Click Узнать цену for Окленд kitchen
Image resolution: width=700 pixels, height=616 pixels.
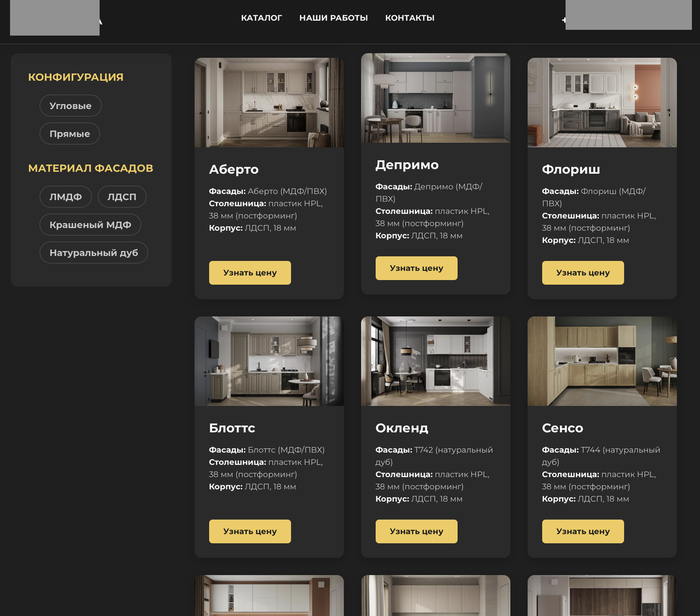[416, 531]
